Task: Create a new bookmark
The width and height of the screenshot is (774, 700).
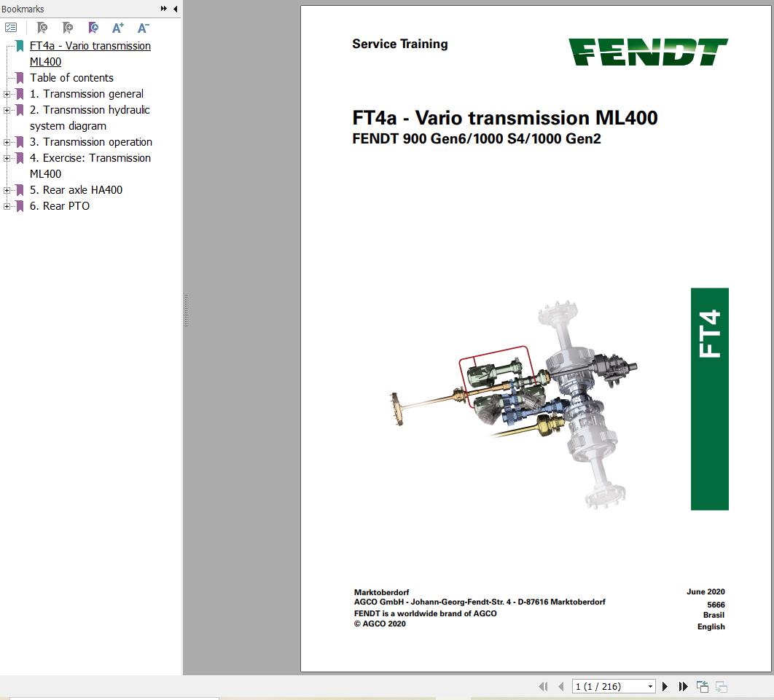Action: 67,28
